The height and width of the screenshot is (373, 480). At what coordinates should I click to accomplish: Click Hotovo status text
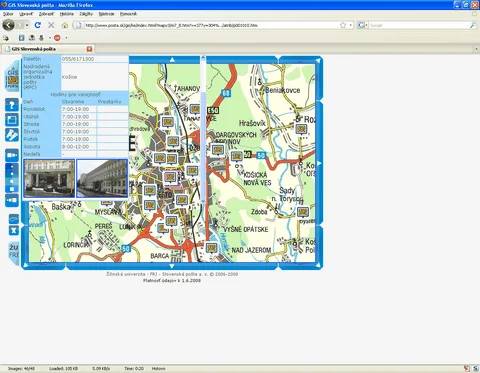coord(158,369)
